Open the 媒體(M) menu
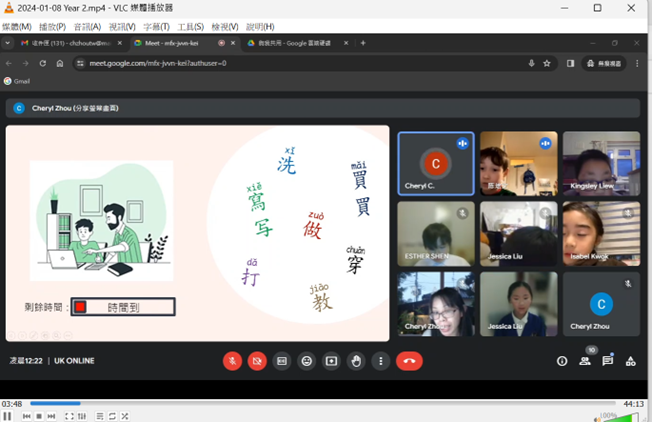 pyautogui.click(x=17, y=27)
